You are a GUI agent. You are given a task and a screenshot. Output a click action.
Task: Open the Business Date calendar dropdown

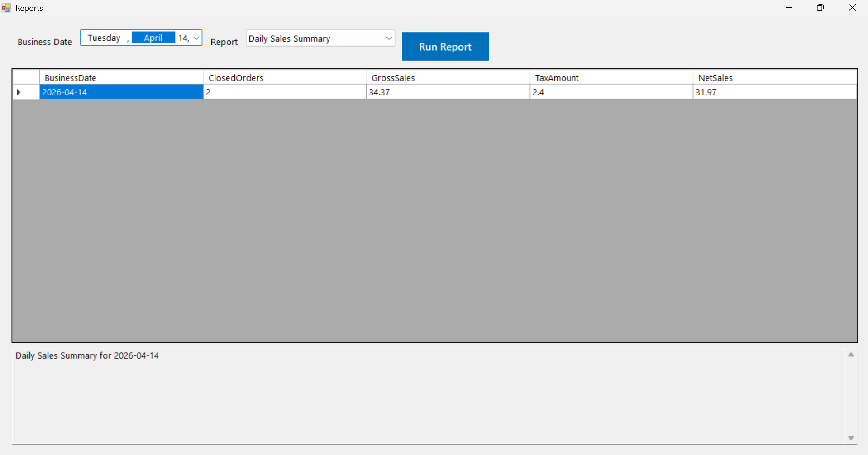point(196,38)
